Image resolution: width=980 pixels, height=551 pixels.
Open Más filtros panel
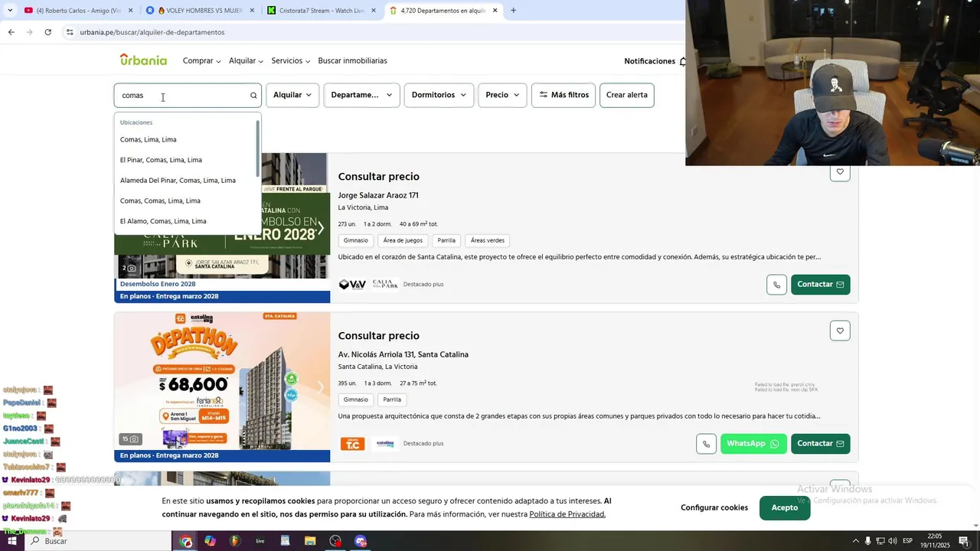(563, 95)
